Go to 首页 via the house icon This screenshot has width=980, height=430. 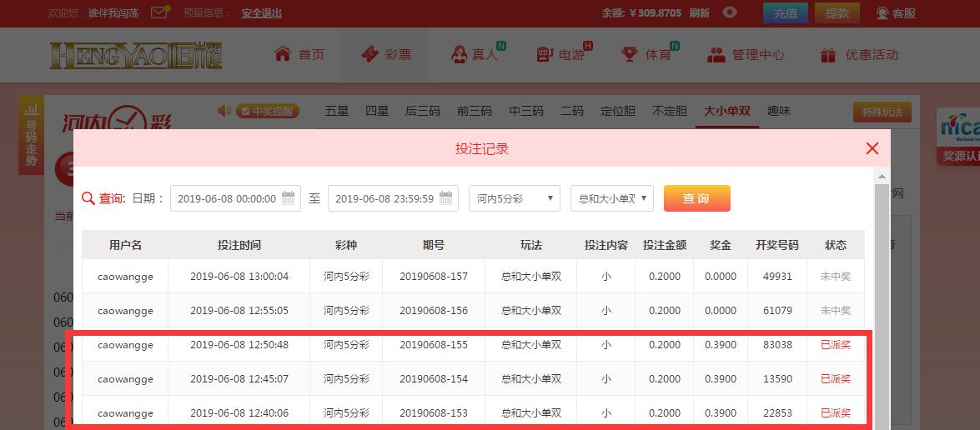coord(283,54)
